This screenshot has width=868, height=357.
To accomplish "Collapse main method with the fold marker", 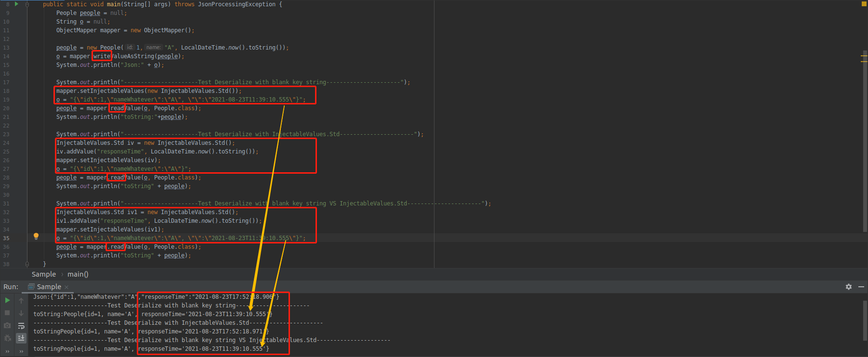I will coord(27,4).
